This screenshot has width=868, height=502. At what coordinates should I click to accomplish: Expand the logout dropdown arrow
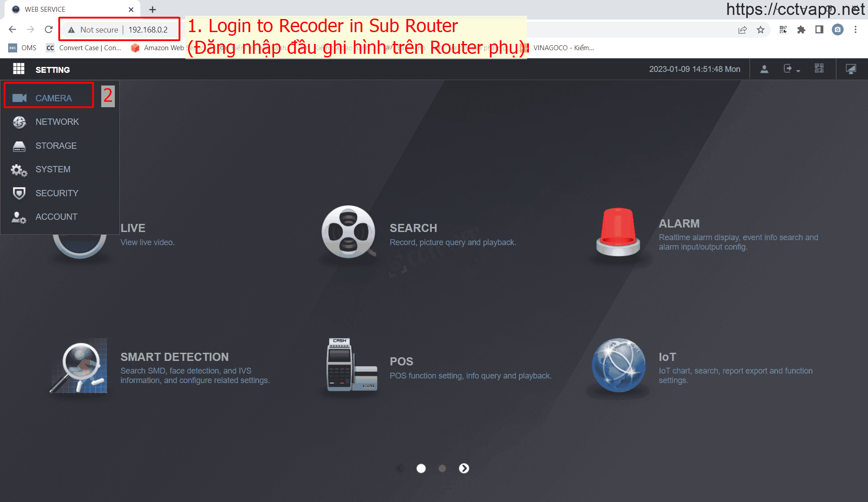click(798, 71)
